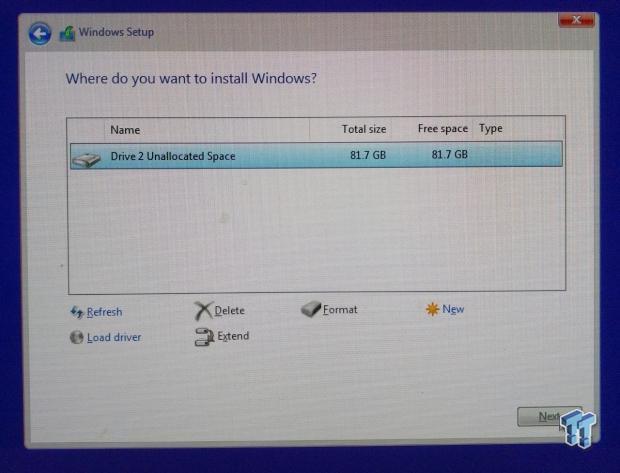Proceed with the Next button

pyautogui.click(x=549, y=416)
